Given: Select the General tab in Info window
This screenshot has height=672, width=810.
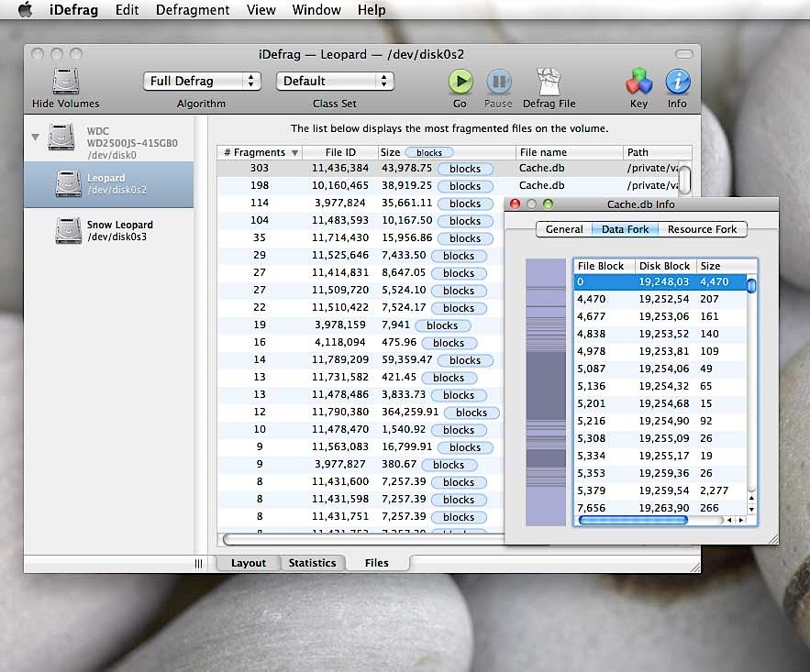Looking at the screenshot, I should [x=564, y=229].
